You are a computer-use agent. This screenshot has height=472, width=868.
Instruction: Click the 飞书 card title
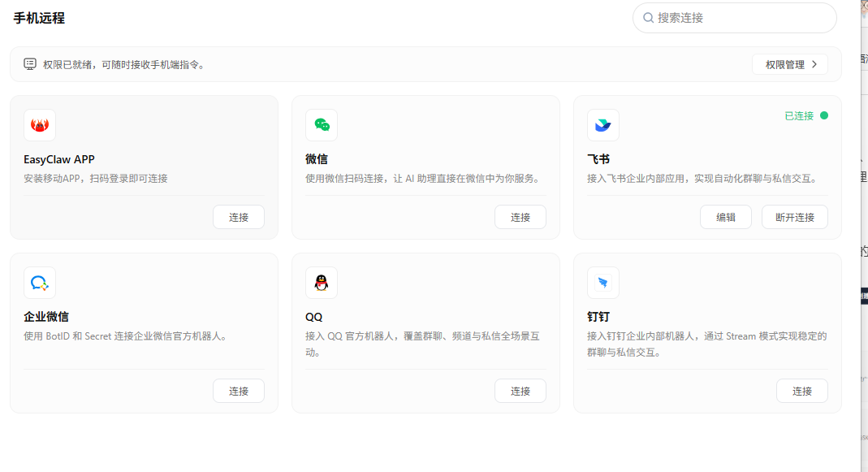[x=598, y=159]
